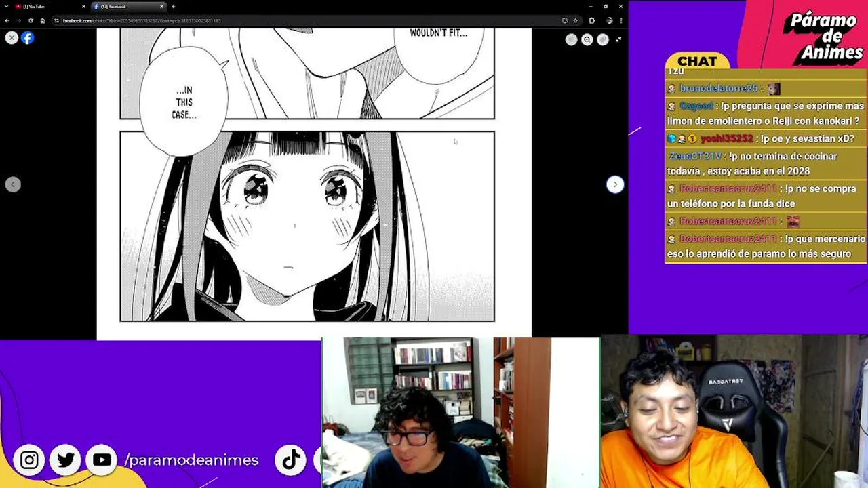Click brunodelatorre25 chat username
Viewport: 868px width, 488px height.
(718, 89)
